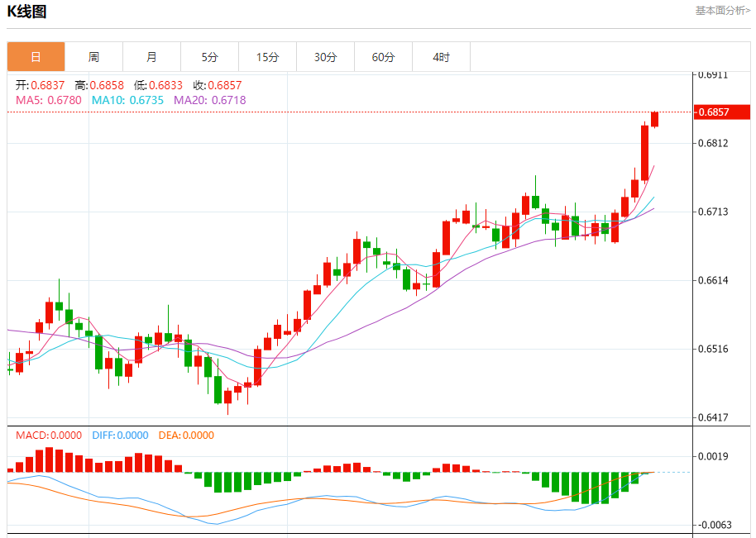Choose the 60分 timeframe tab

coord(383,57)
